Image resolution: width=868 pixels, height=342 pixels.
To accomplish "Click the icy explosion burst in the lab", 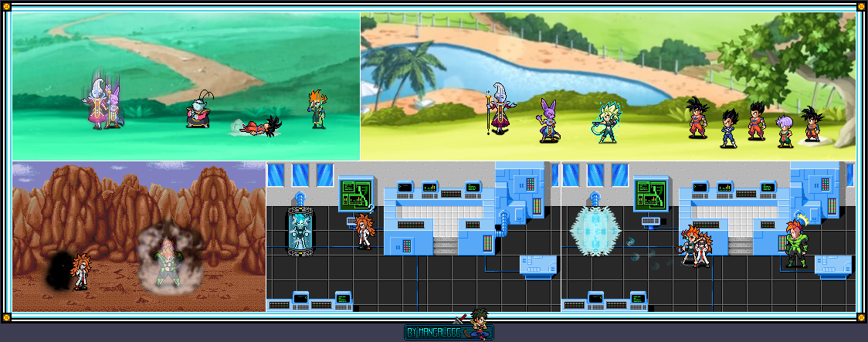I will [595, 232].
